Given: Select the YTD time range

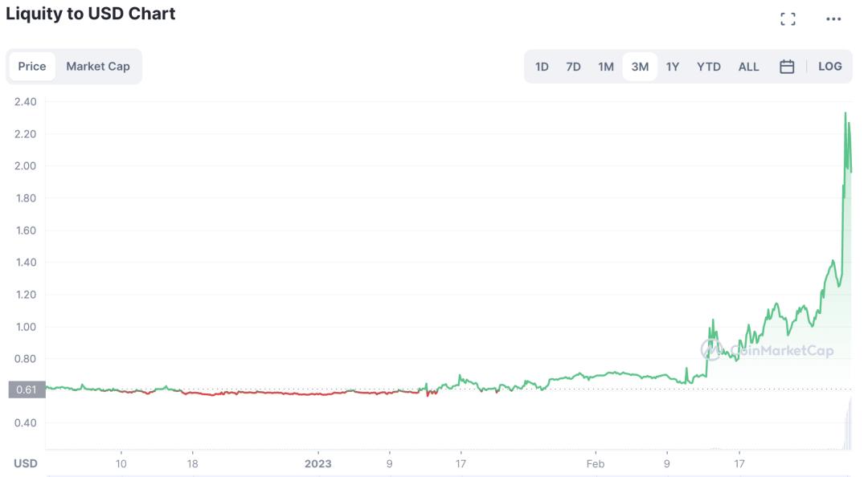Looking at the screenshot, I should tap(709, 67).
